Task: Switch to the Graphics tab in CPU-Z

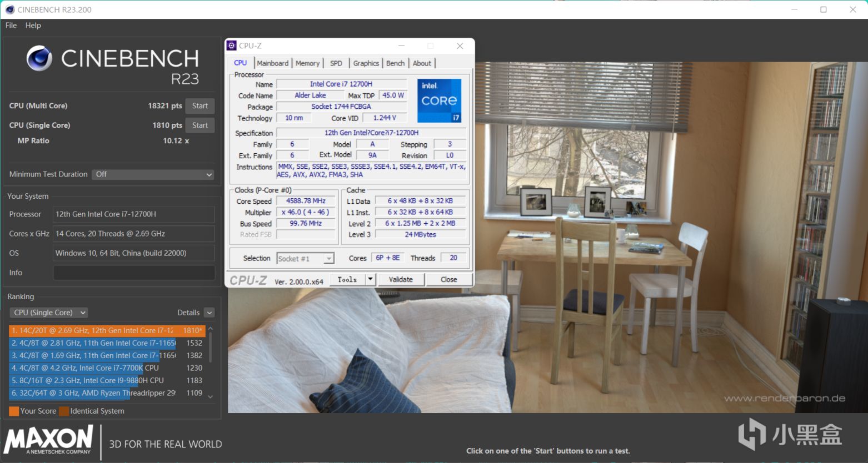Action: coord(366,63)
